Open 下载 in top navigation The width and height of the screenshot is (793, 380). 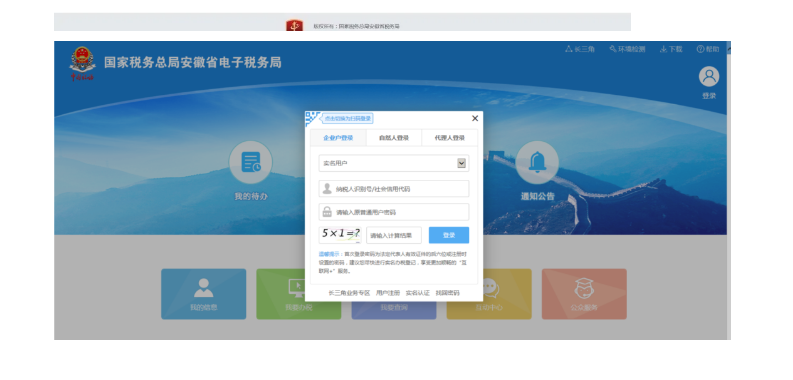pos(671,49)
